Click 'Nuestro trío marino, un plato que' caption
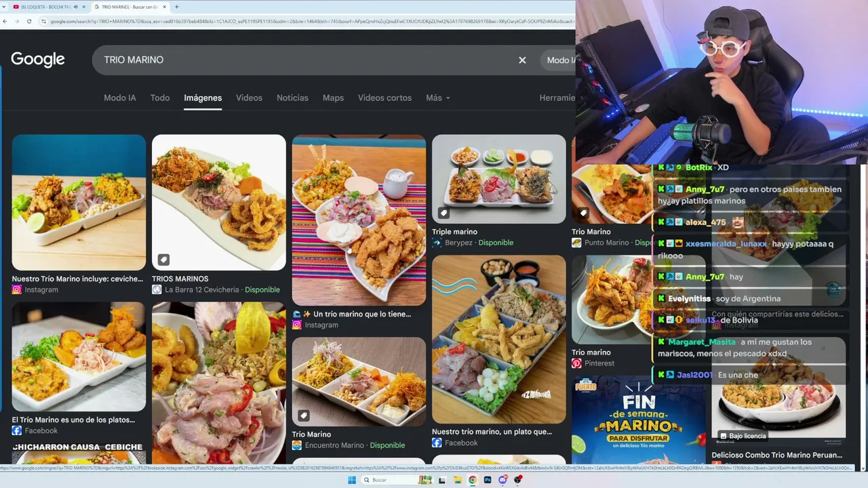Screen dimensions: 868x488 coord(492,432)
